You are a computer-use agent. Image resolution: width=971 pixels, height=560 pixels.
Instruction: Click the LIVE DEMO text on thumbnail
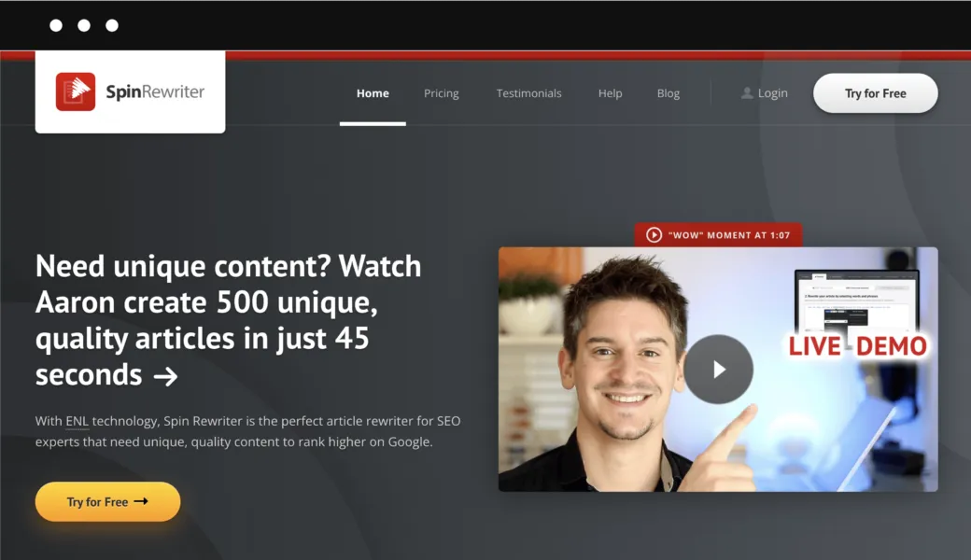coord(858,346)
